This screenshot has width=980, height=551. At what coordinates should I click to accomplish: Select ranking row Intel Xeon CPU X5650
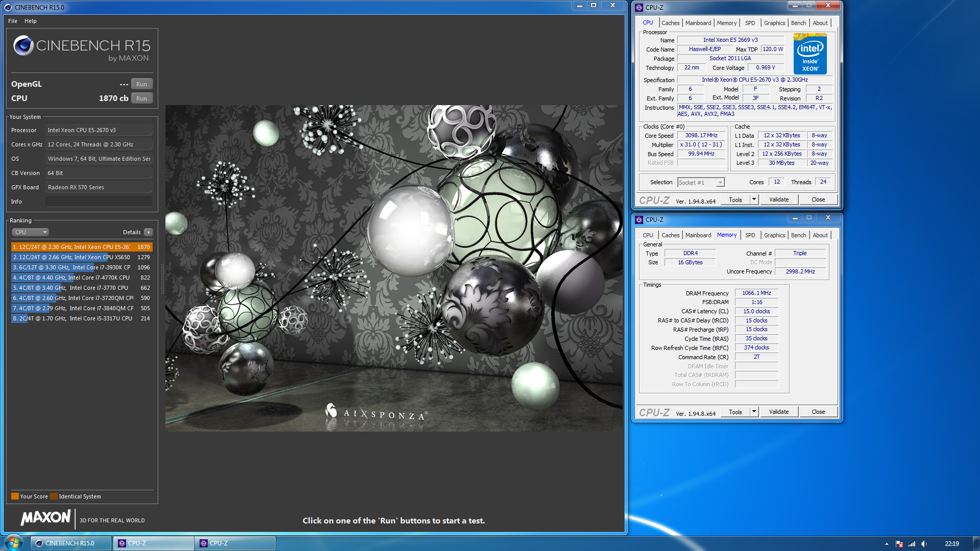pyautogui.click(x=82, y=257)
